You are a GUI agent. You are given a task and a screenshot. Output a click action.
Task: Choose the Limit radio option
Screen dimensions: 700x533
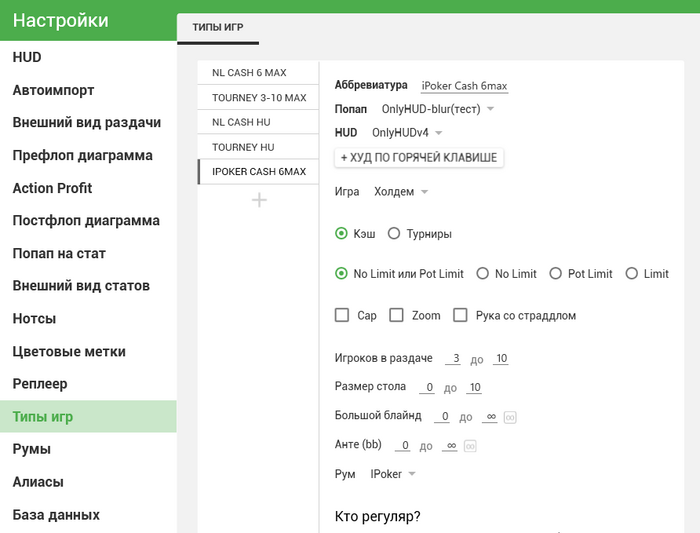631,273
